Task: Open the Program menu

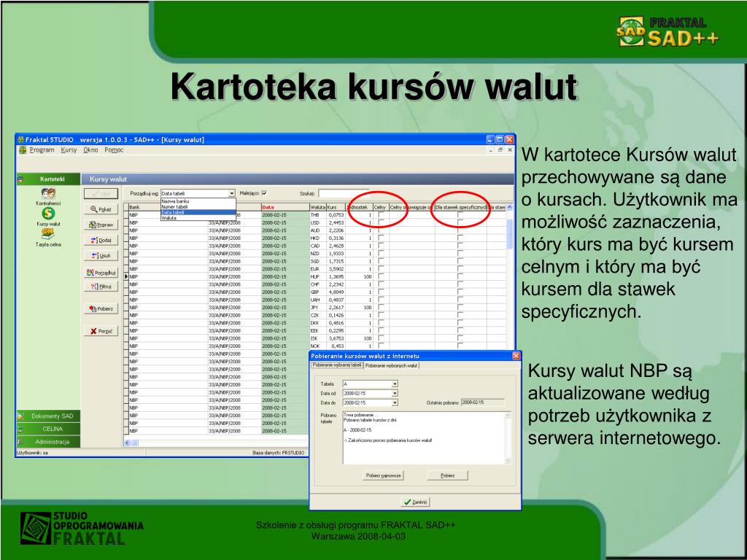Action: [42, 150]
